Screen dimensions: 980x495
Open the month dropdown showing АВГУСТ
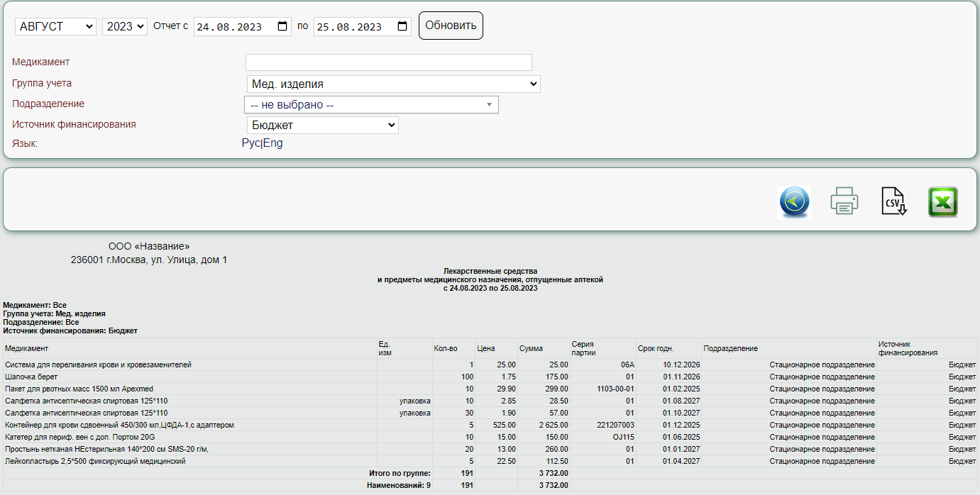[x=55, y=26]
